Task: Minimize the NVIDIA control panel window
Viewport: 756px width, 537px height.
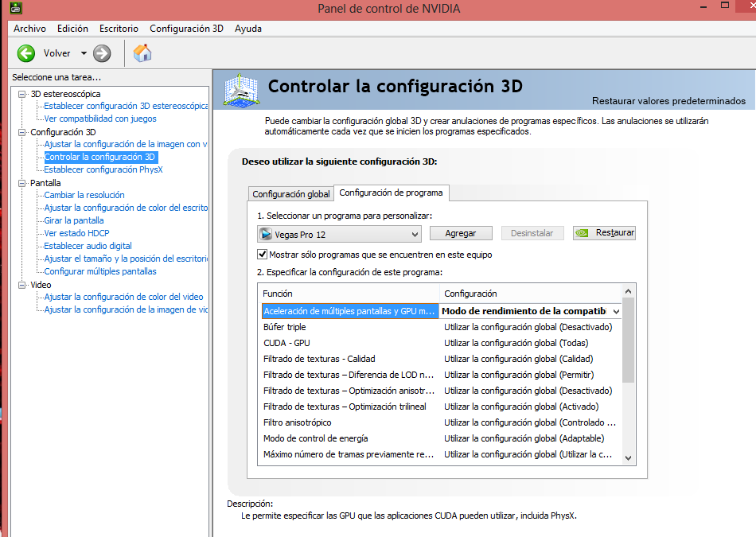Action: 703,6
